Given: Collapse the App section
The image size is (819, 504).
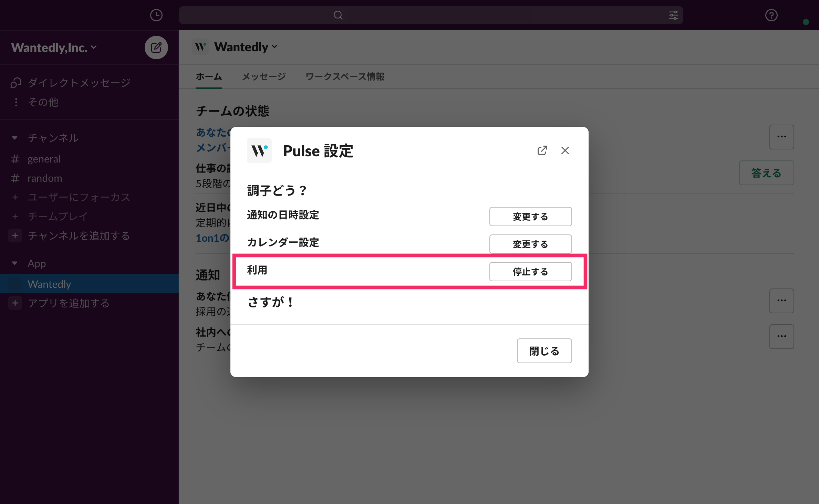Looking at the screenshot, I should pos(14,263).
